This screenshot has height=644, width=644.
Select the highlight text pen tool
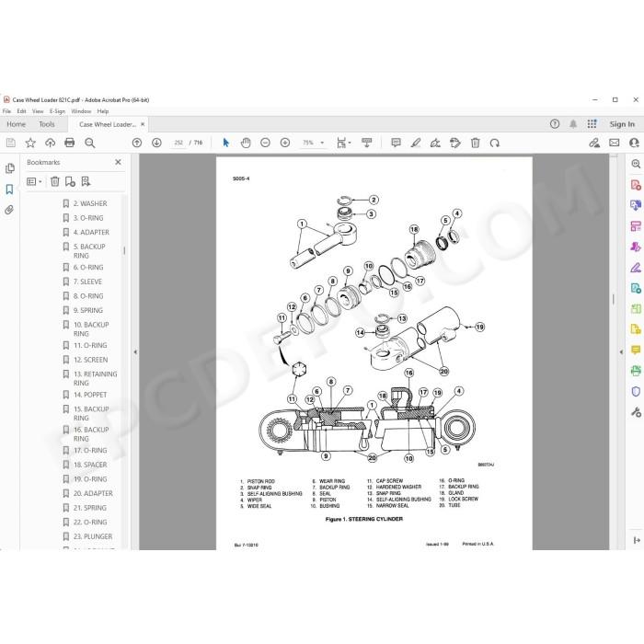point(416,143)
